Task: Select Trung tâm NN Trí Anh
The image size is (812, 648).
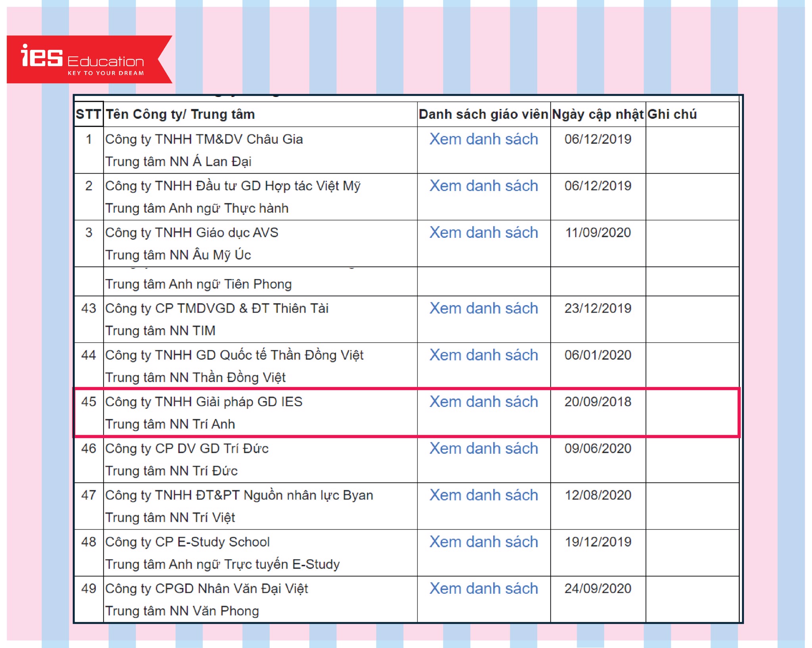Action: point(170,424)
